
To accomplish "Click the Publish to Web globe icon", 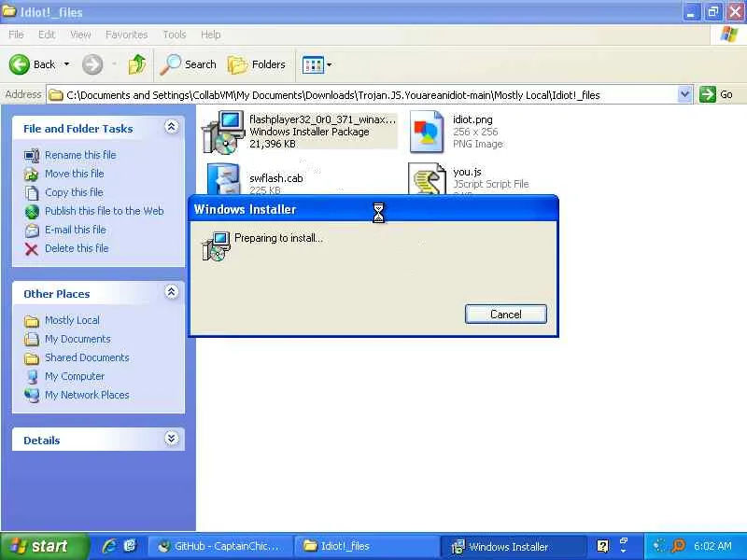I will point(32,212).
